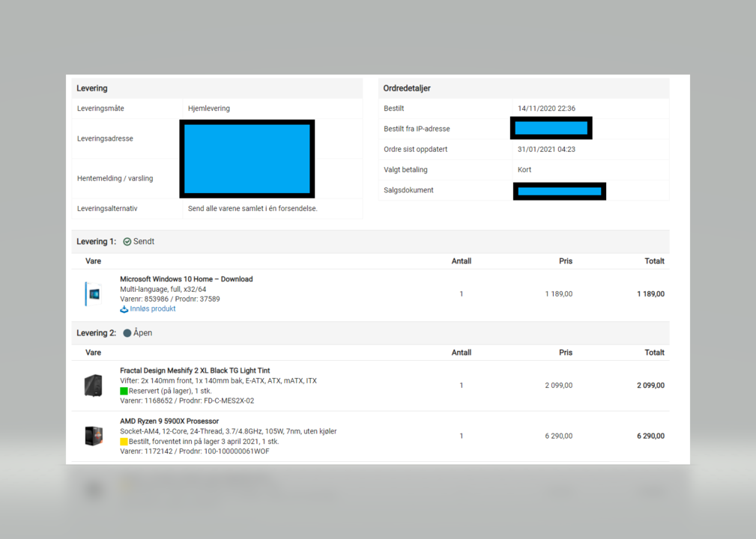Image resolution: width=756 pixels, height=539 pixels.
Task: Click the updated date '31/01/2021 04:23'
Action: [x=546, y=149]
